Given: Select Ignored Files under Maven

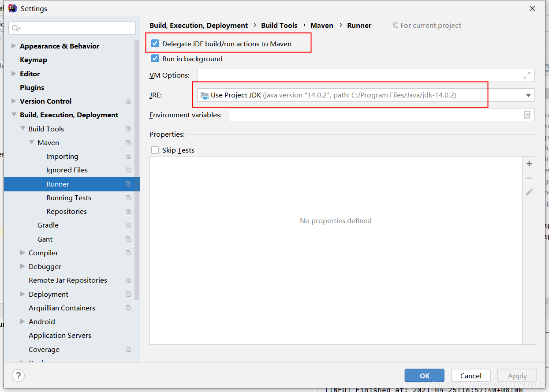Looking at the screenshot, I should pyautogui.click(x=67, y=170).
